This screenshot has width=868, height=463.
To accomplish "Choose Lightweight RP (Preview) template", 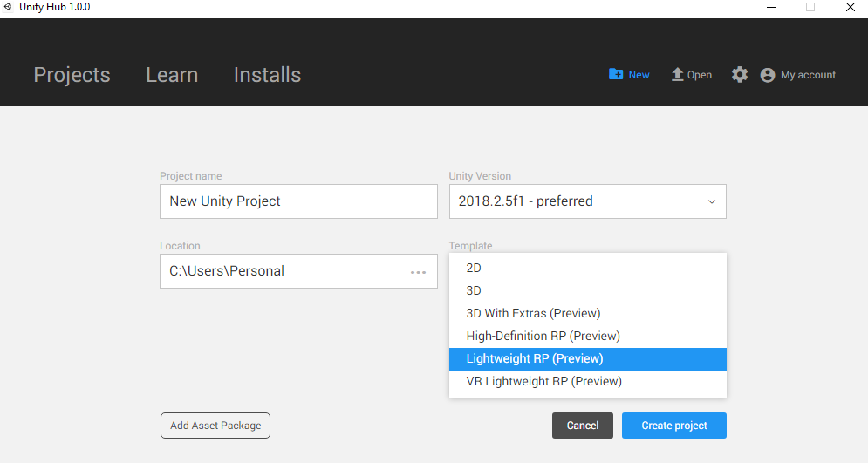I will coord(587,358).
